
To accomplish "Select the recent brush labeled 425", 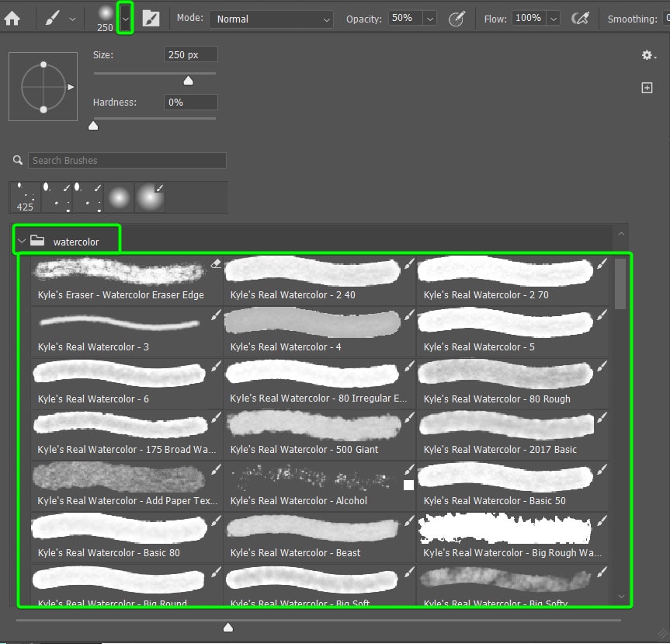I will click(25, 197).
